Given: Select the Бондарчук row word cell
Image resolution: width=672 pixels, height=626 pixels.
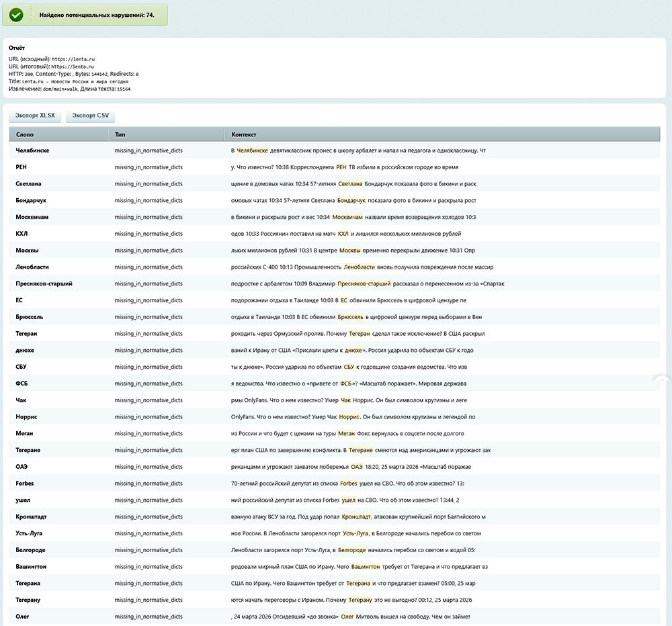Looking at the screenshot, I should point(31,200).
